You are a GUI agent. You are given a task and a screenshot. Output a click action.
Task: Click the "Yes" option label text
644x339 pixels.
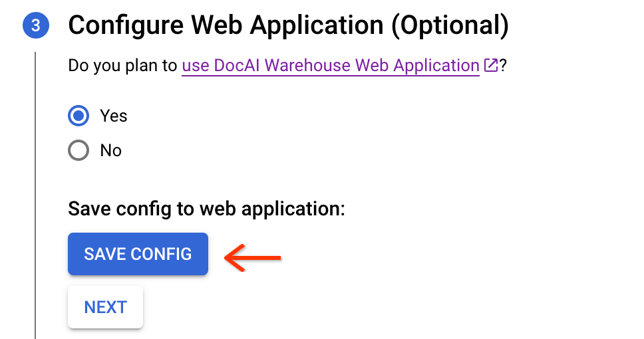click(x=113, y=116)
